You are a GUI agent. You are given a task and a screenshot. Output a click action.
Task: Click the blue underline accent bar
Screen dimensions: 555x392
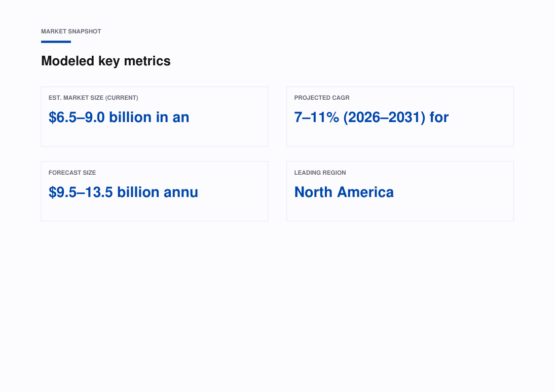(56, 42)
